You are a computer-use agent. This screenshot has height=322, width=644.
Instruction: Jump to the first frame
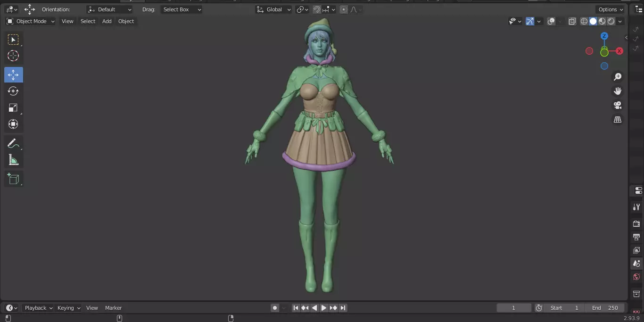coord(296,308)
